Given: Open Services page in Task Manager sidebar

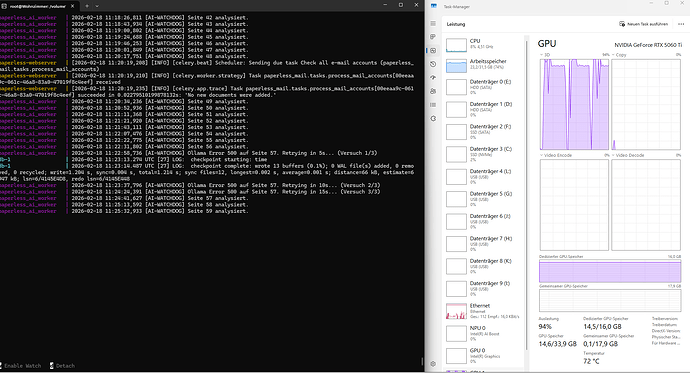Looking at the screenshot, I should pyautogui.click(x=433, y=118).
